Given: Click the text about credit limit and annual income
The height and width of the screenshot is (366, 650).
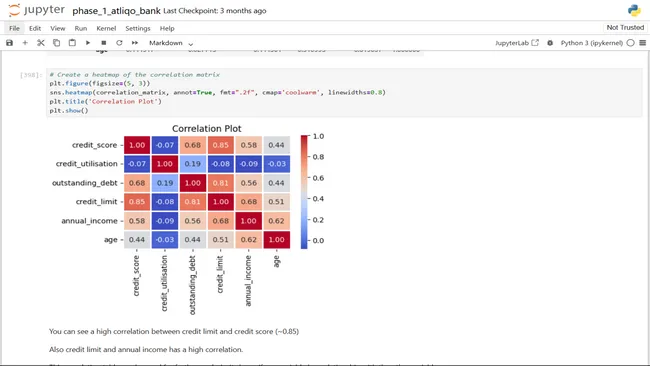Looking at the screenshot, I should [x=146, y=349].
